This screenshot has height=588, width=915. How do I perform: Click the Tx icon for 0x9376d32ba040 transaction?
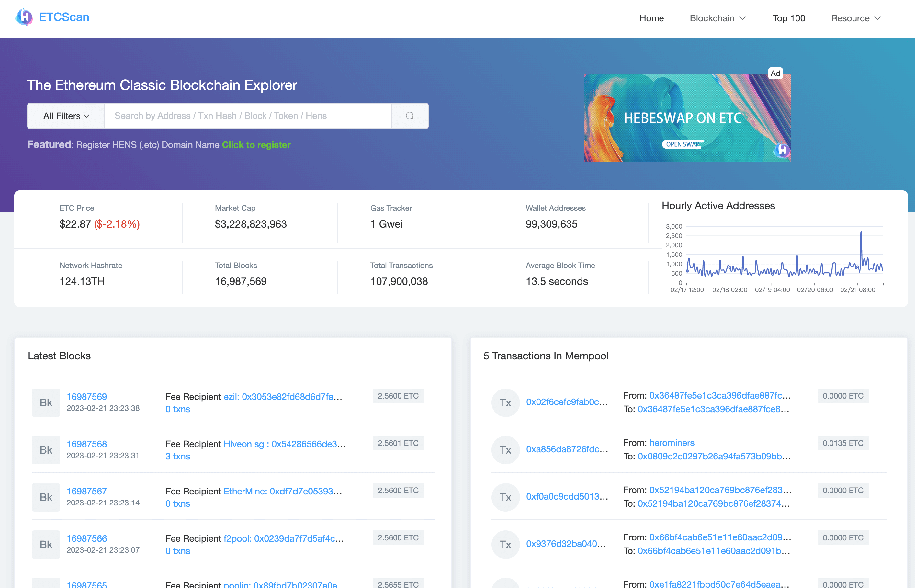pyautogui.click(x=505, y=544)
